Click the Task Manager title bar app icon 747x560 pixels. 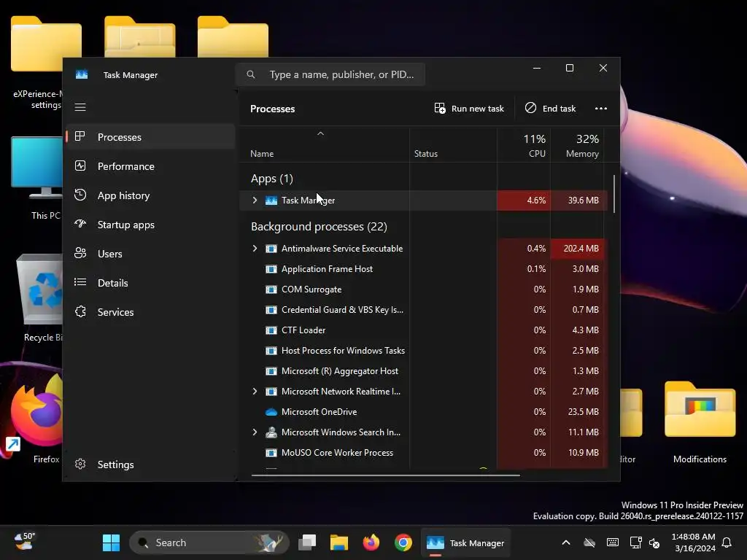(82, 75)
